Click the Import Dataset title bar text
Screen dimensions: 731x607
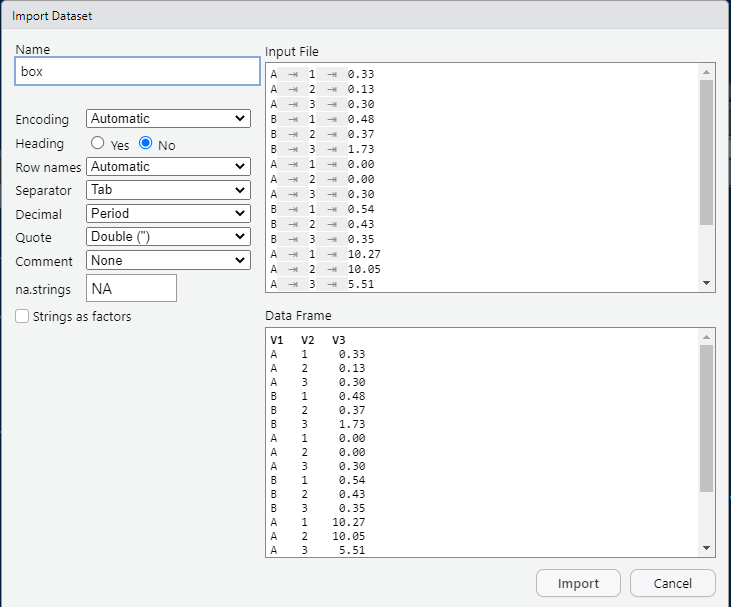(52, 16)
